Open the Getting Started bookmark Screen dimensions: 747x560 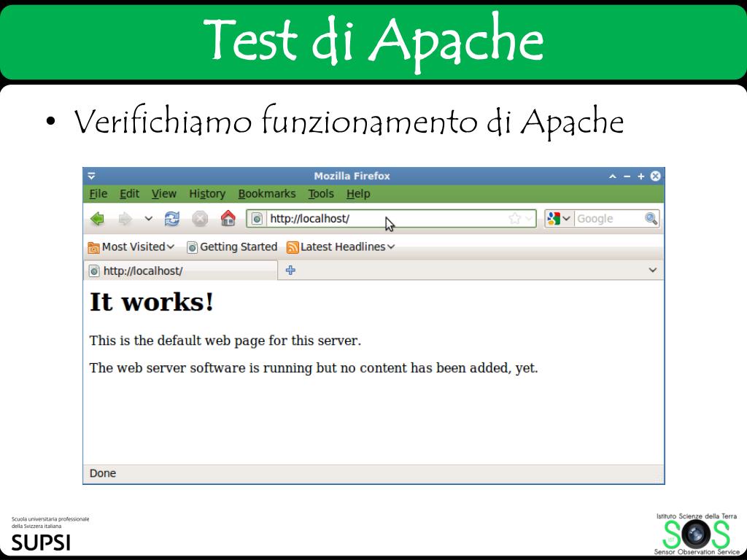232,246
